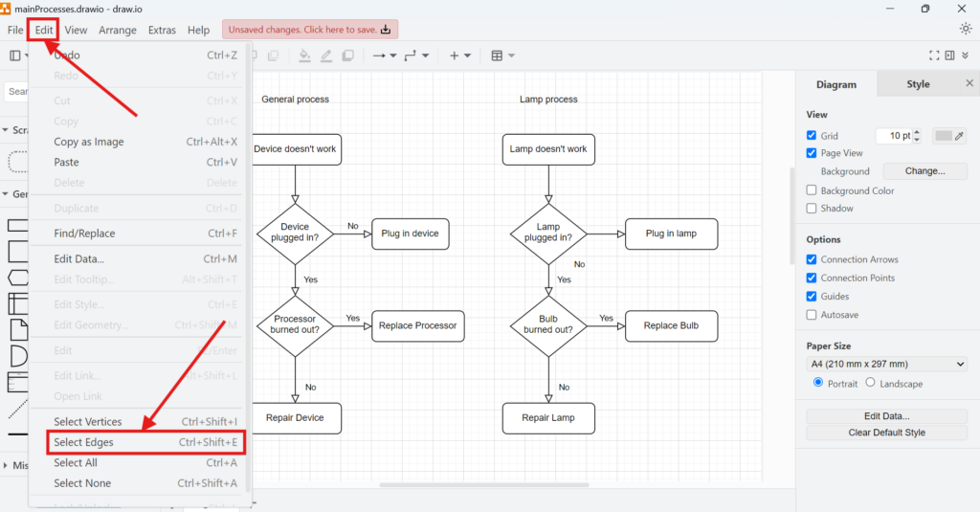
Task: Open the paper size A4 dropdown
Action: (887, 364)
